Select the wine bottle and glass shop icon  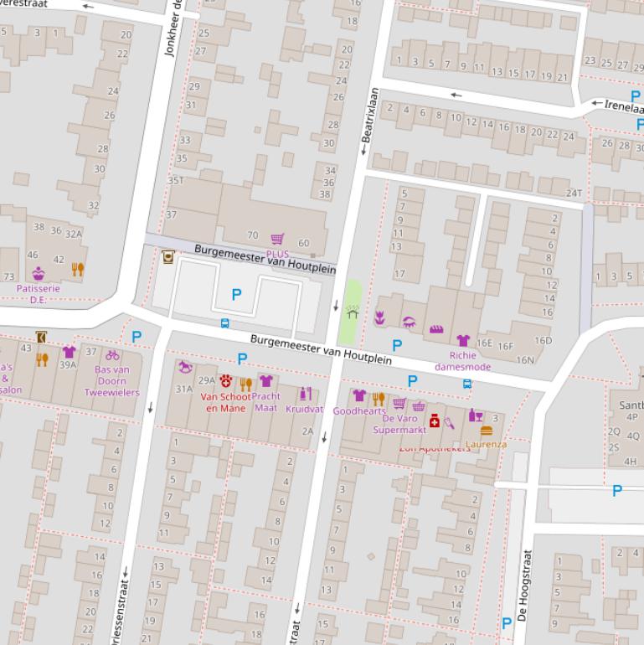(x=475, y=415)
